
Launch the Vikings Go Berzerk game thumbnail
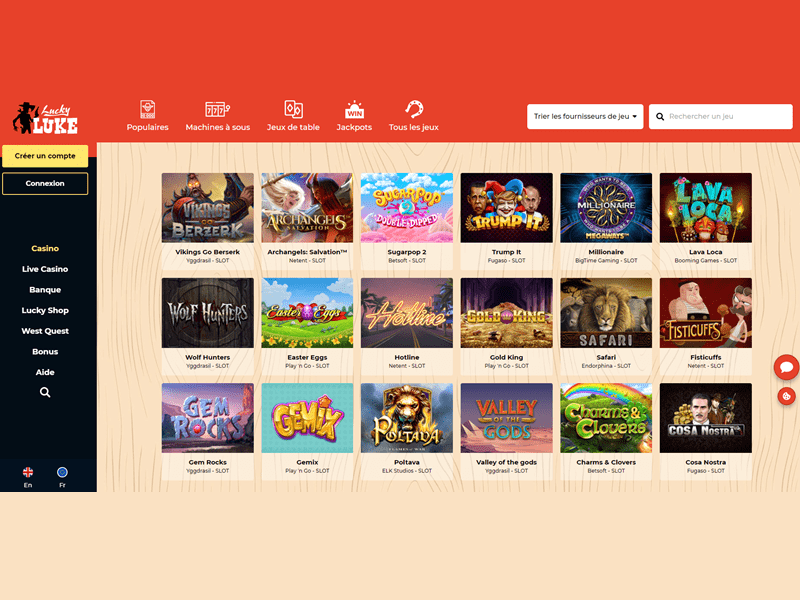pos(208,208)
